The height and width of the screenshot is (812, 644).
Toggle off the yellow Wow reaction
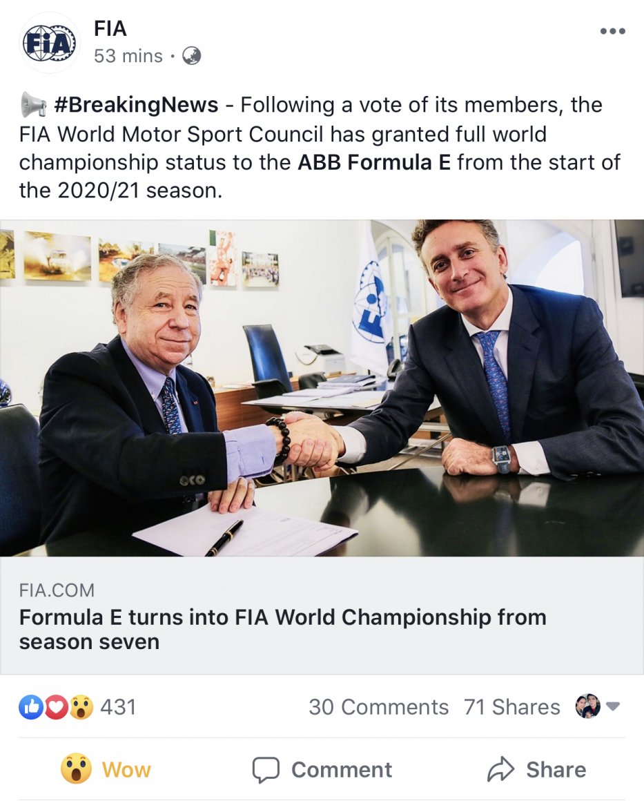105,770
